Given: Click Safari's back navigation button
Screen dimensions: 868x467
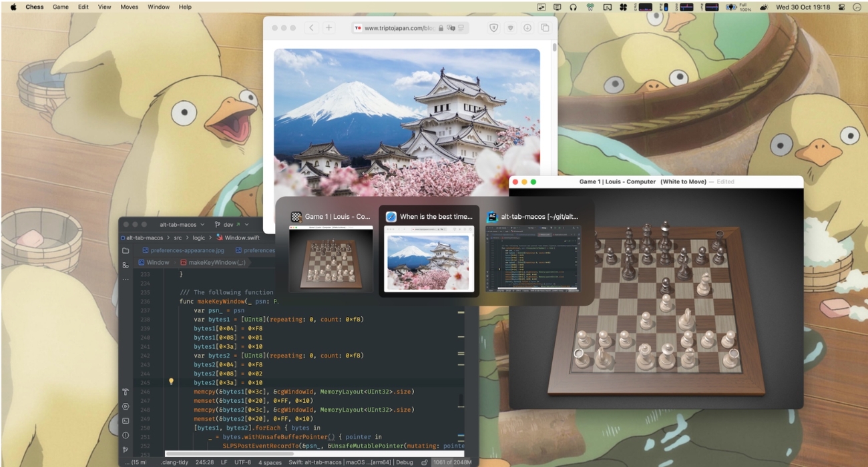Looking at the screenshot, I should 310,28.
